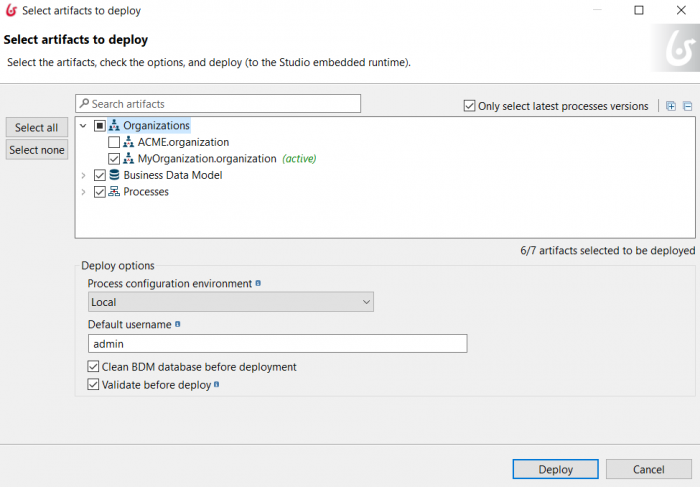700x487 pixels.
Task: Click the Processes diagram icon
Action: (x=114, y=192)
